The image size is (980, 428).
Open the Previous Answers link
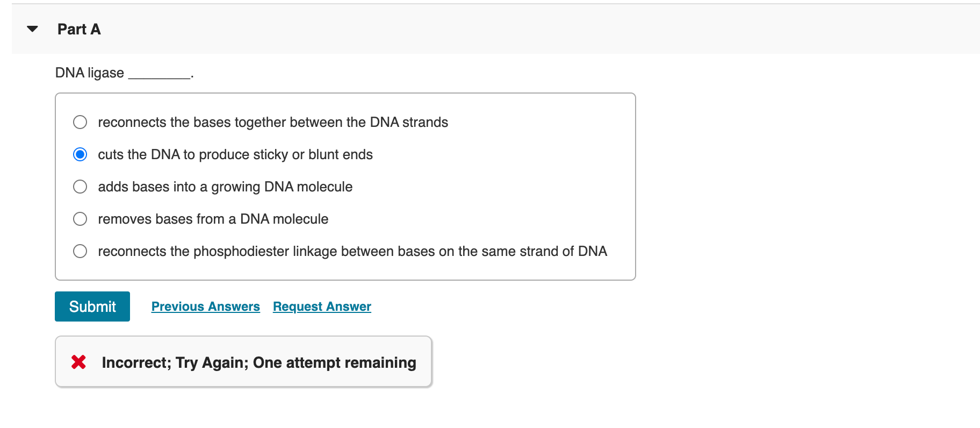pos(205,306)
